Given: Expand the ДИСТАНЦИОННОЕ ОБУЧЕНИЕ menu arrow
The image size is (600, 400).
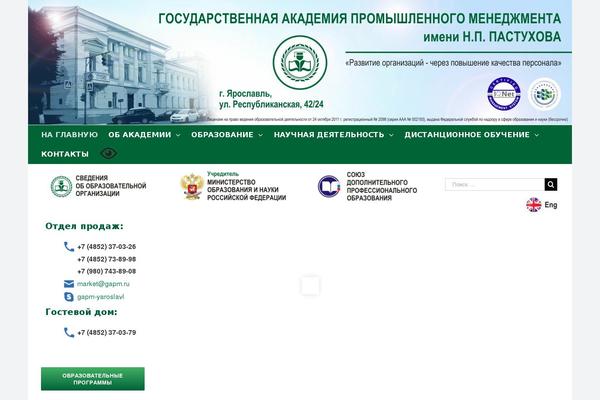Looking at the screenshot, I should tap(536, 135).
